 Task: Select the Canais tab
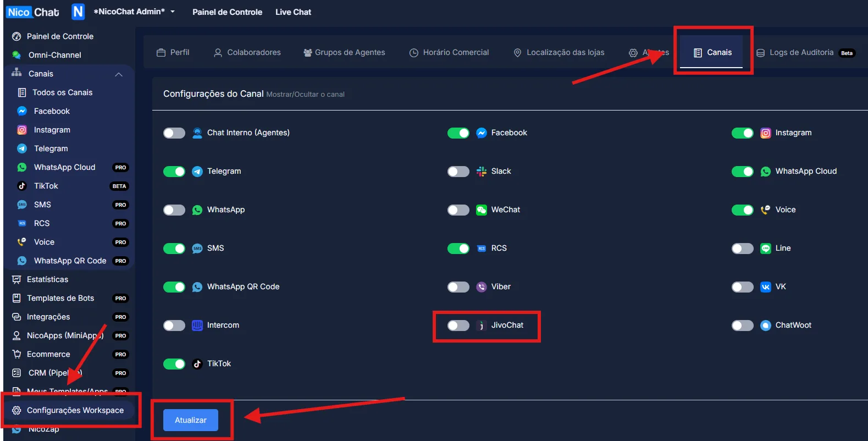[712, 52]
